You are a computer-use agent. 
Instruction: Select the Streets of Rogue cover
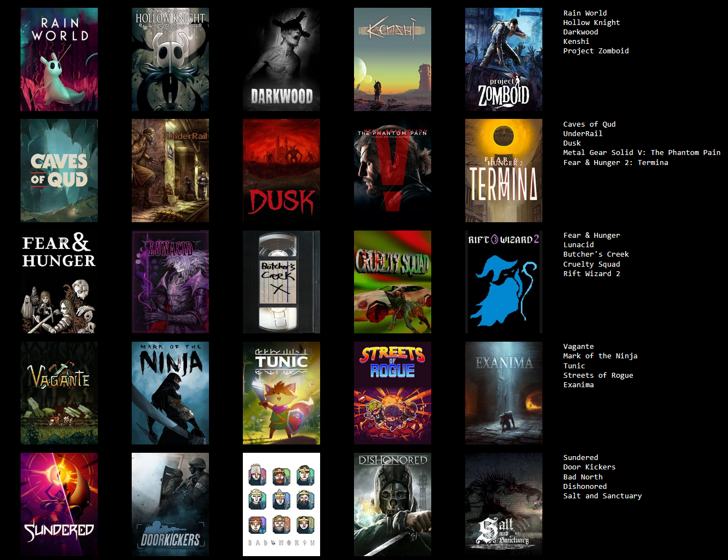pos(392,393)
